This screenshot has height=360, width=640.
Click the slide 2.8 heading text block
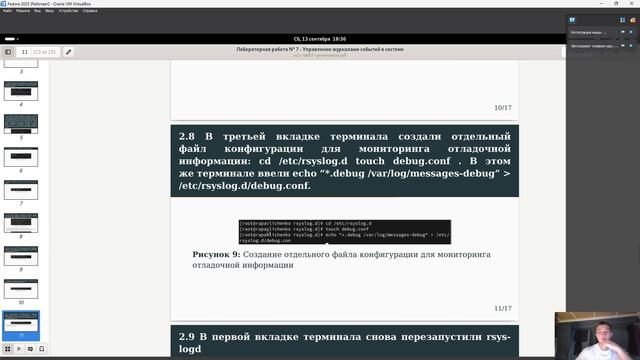click(x=344, y=161)
